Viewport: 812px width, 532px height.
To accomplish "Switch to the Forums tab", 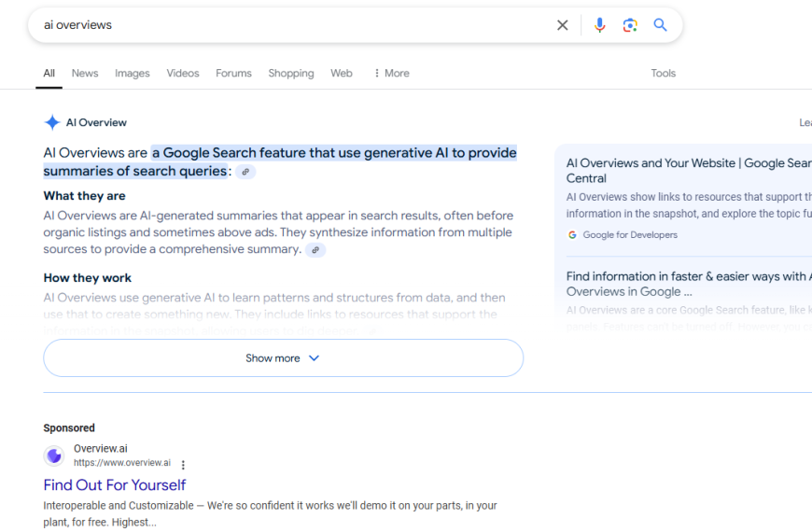I will click(x=233, y=73).
